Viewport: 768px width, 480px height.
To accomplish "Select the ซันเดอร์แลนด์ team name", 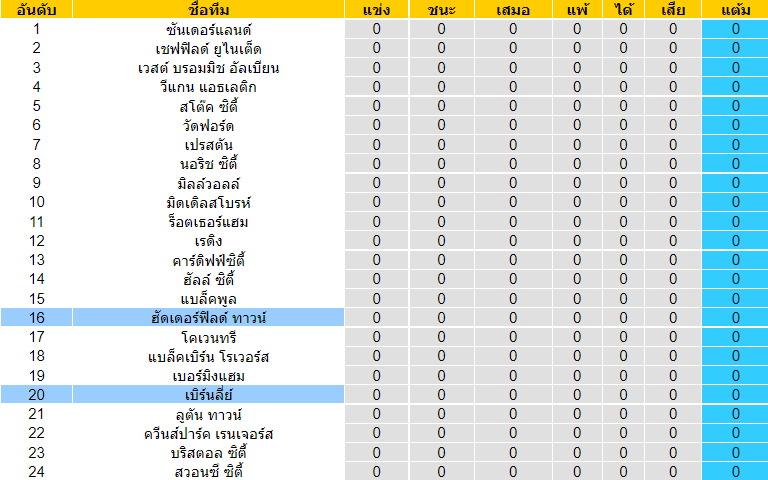I will (208, 29).
